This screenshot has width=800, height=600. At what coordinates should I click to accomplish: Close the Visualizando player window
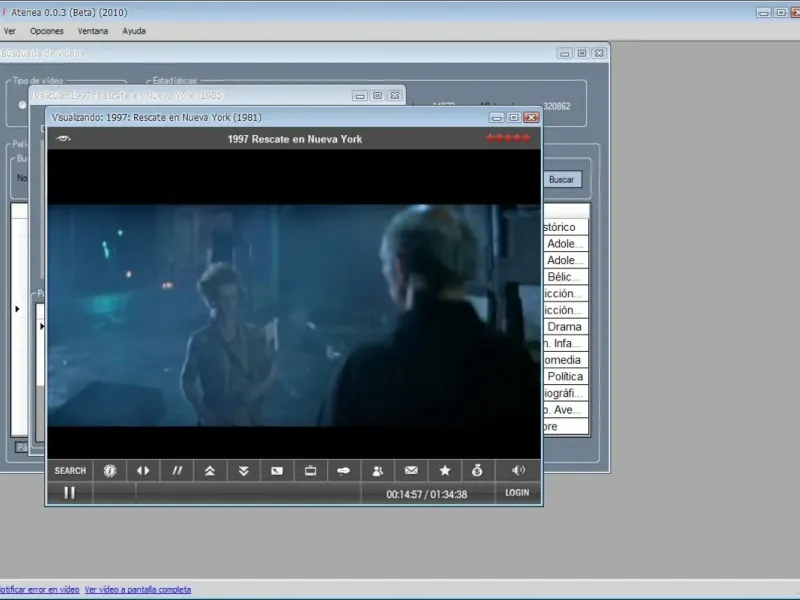pos(532,118)
